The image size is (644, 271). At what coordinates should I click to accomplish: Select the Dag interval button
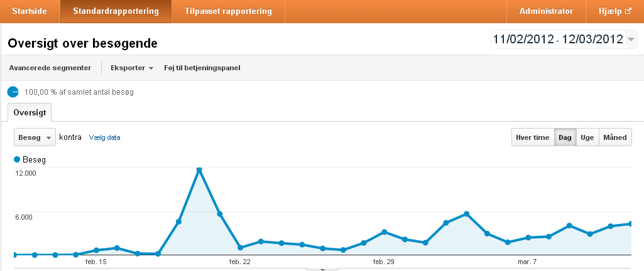[x=565, y=137]
